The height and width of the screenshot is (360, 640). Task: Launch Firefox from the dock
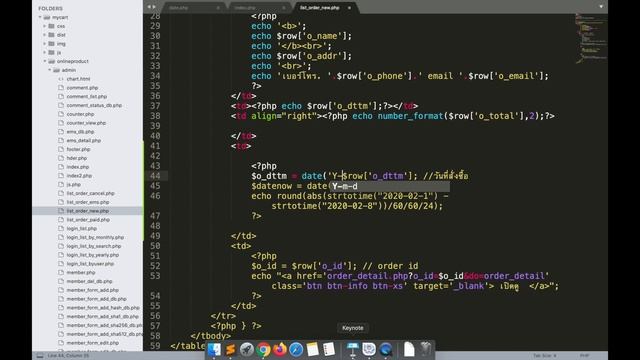[280, 350]
